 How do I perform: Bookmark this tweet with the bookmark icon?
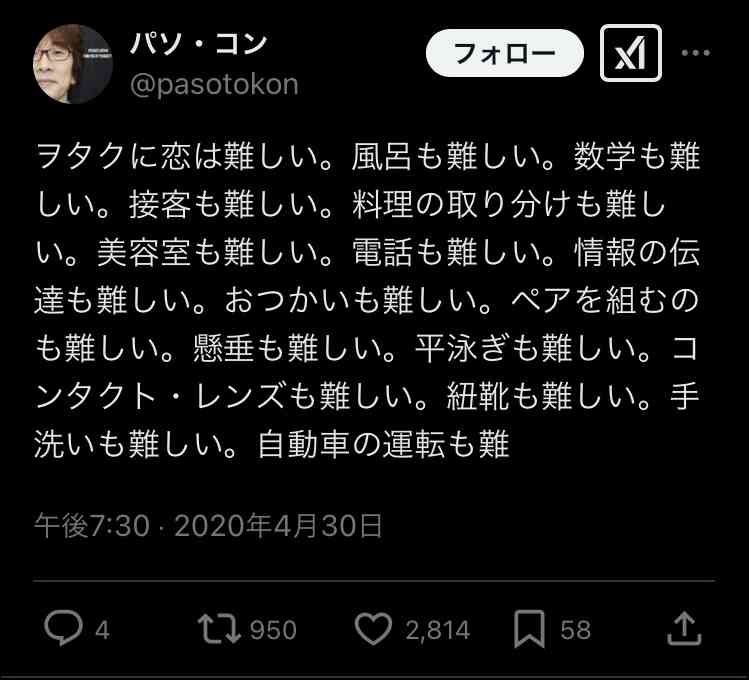click(x=529, y=629)
